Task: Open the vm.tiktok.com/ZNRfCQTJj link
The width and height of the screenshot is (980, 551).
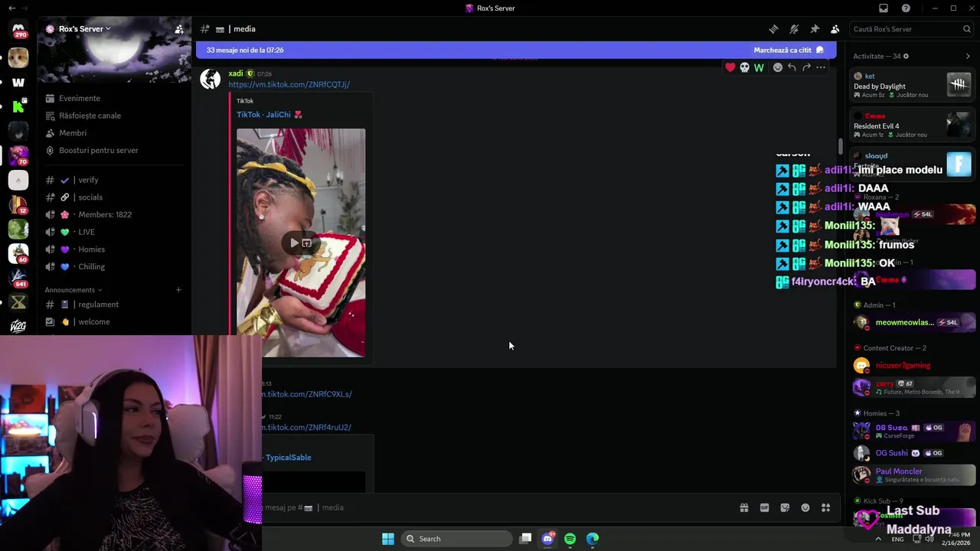Action: pyautogui.click(x=289, y=84)
